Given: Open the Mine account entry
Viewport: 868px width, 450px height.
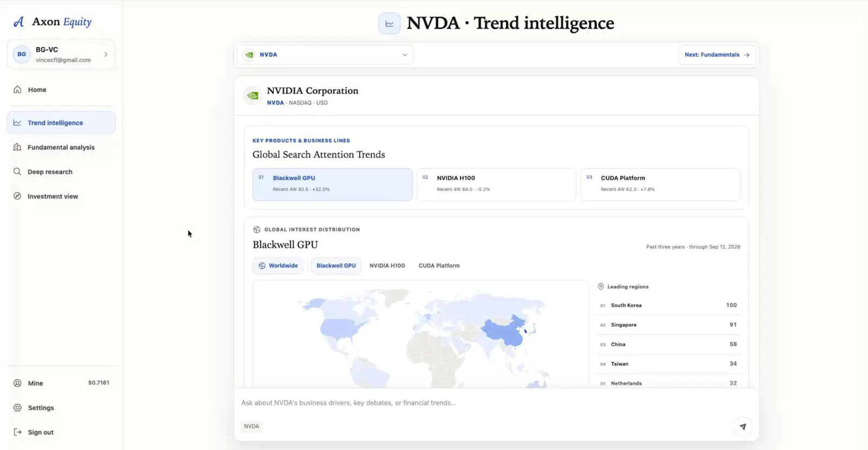Looking at the screenshot, I should (x=61, y=383).
